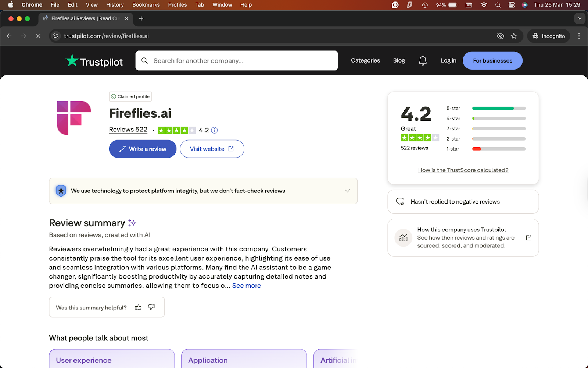Click the Fireflies.ai company logo
Screen dimensions: 588x368
(74, 118)
